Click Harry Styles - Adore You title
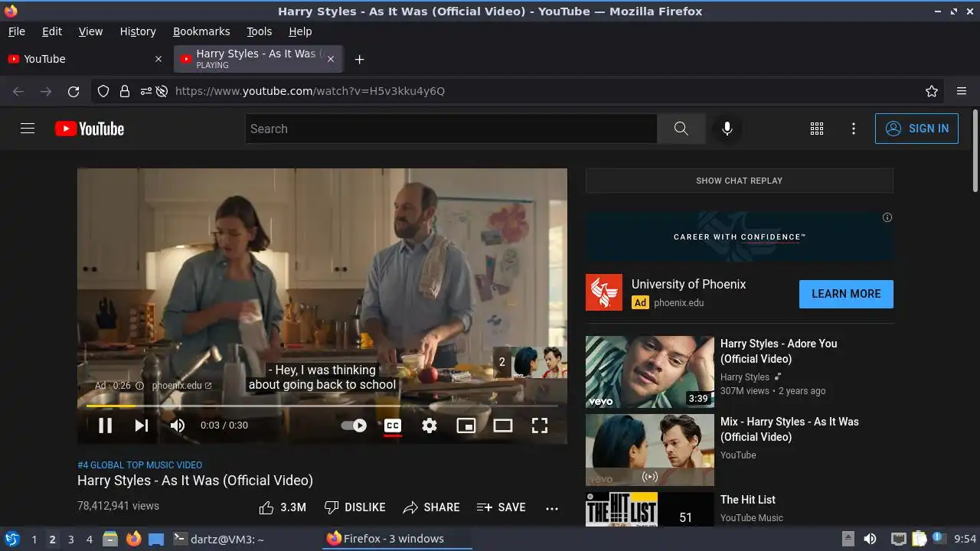The height and width of the screenshot is (551, 980). click(779, 351)
